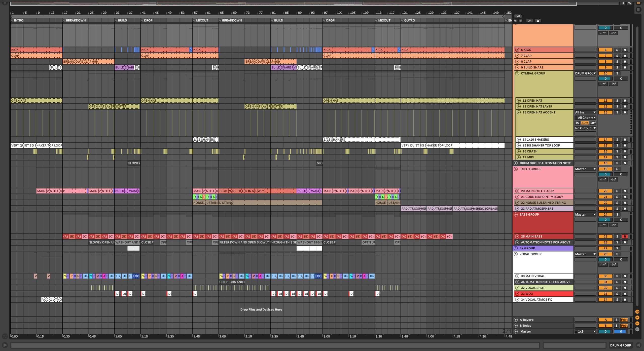The image size is (644, 351).
Task: Click the back navigation arrow beside Set
Action: (515, 21)
